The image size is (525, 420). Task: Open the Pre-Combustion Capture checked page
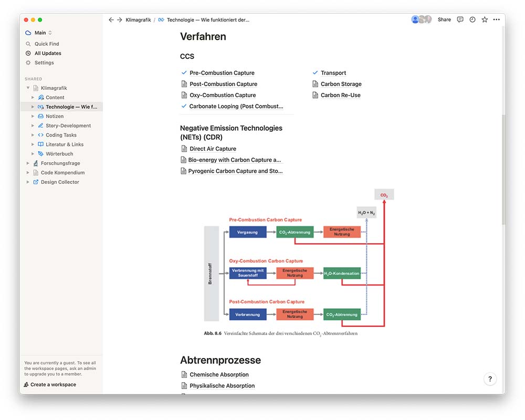222,73
